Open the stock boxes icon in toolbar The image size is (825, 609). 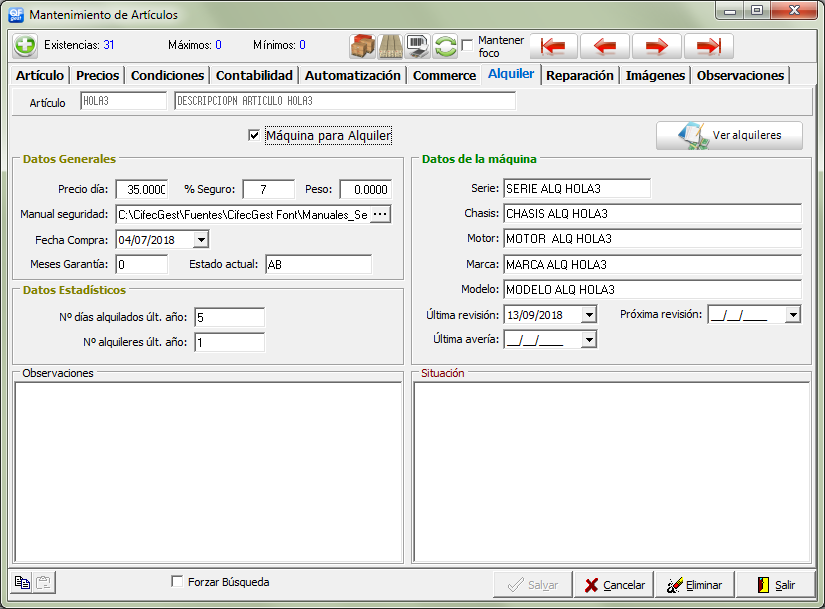coord(362,46)
